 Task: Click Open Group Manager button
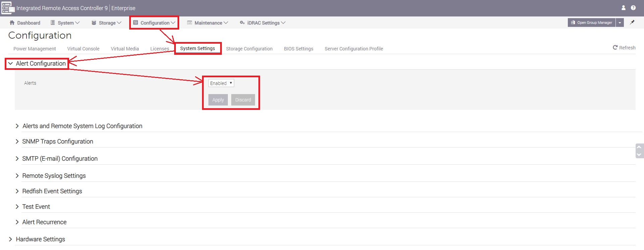[591, 23]
